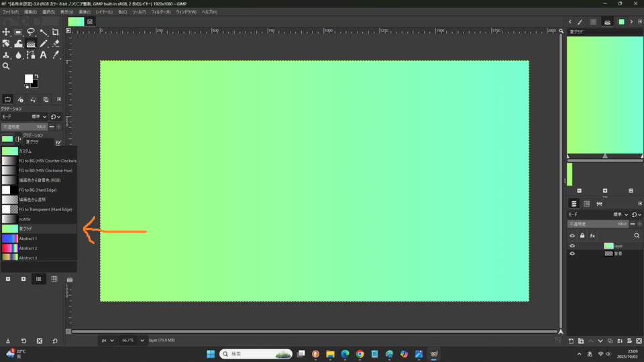Activate the Color Picker eyedropper tool

tap(56, 55)
